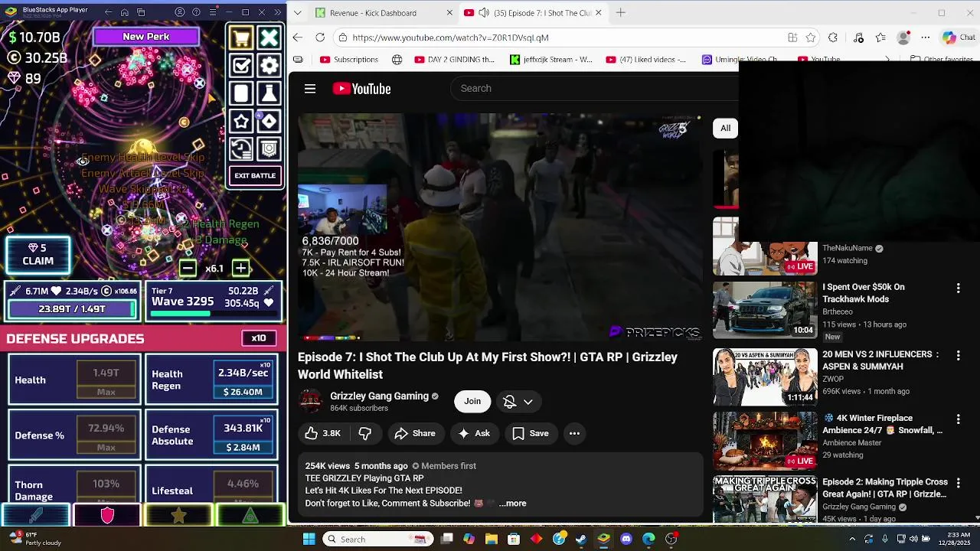Select the All filter chip
The width and height of the screenshot is (980, 551).
725,128
